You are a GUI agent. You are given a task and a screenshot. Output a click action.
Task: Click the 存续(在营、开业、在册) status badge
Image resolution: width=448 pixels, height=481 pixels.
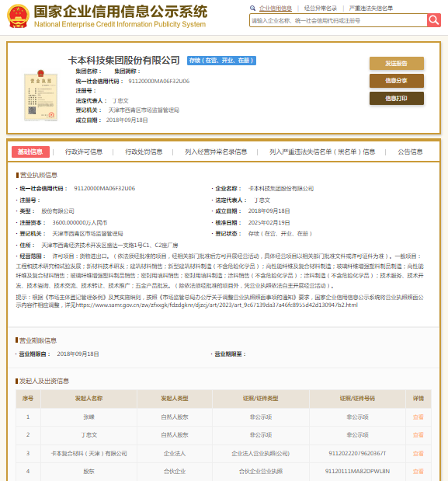point(221,61)
